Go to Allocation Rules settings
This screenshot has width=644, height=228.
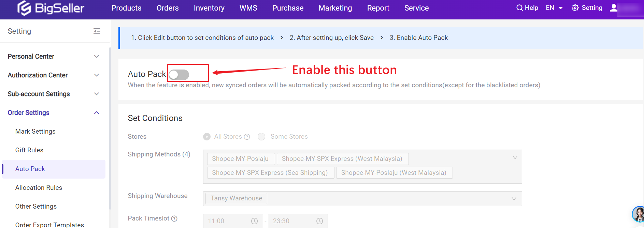point(39,188)
